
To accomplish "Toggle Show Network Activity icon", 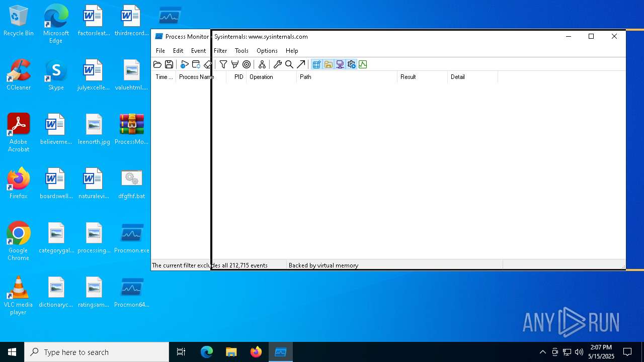I will point(340,64).
